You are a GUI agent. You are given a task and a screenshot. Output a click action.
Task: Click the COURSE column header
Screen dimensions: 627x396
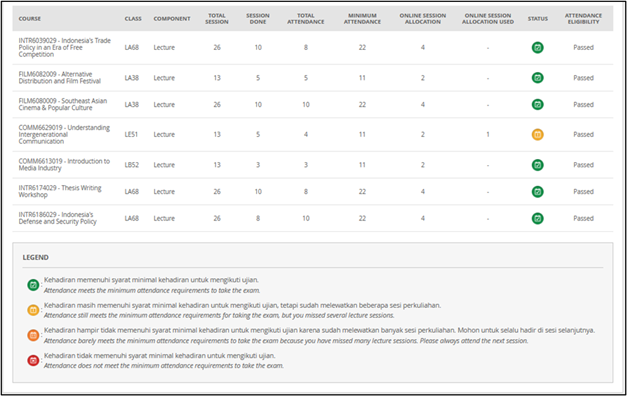(30, 19)
